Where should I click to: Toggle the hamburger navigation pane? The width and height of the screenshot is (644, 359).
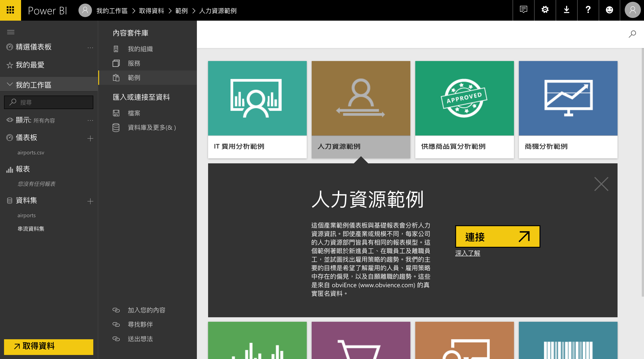click(11, 32)
